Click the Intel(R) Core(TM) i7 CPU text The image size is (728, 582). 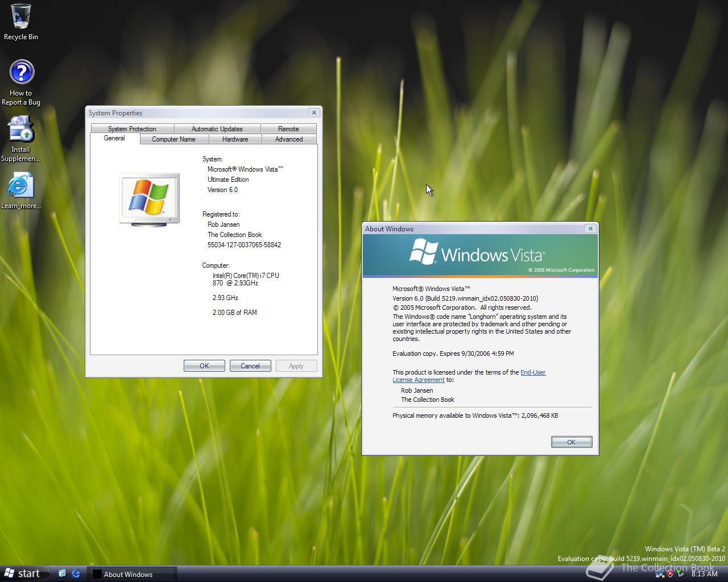[246, 276]
